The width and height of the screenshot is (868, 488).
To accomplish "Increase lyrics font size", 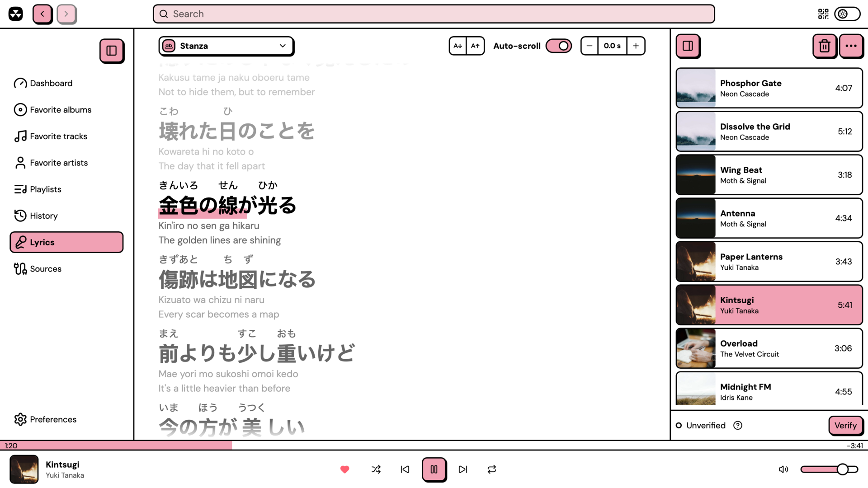I will (x=475, y=46).
